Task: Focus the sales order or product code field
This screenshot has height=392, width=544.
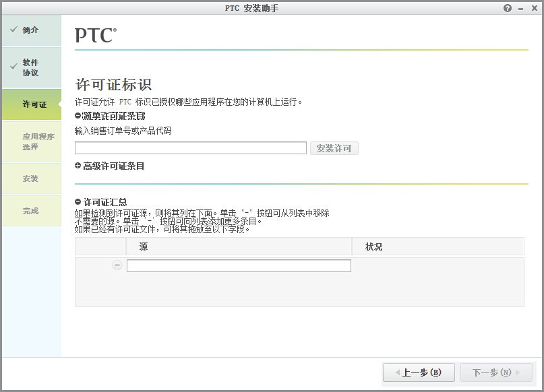Action: point(191,148)
